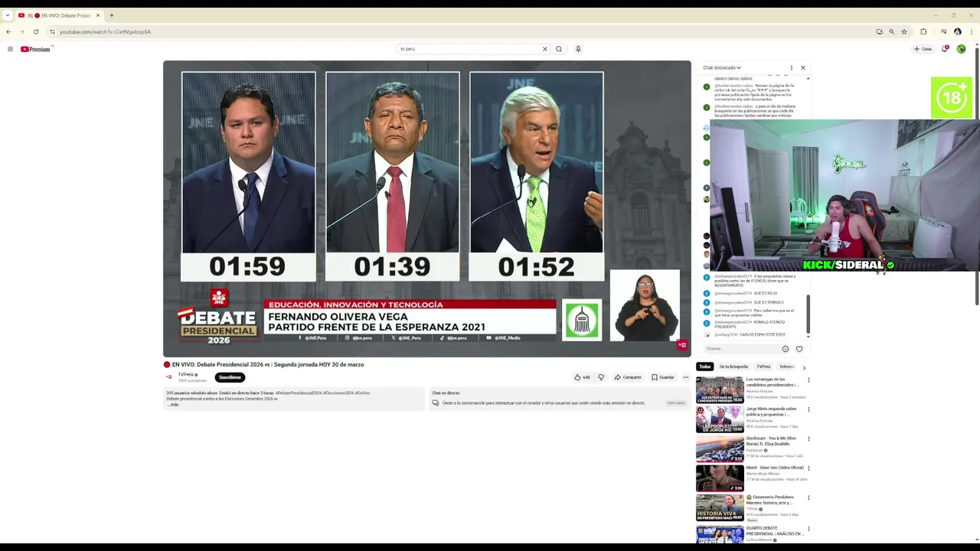980x551 pixels.
Task: Open Jorge Nieto responde video thumbnail
Action: pos(720,419)
